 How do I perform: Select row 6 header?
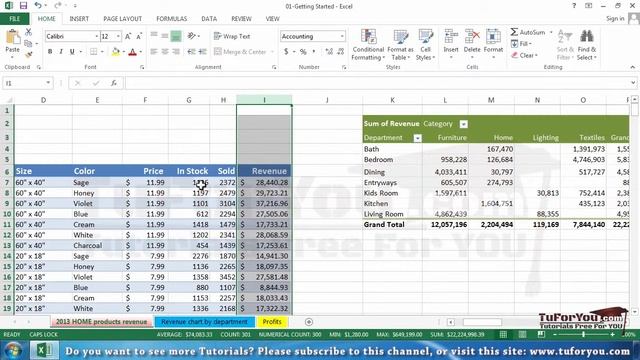tap(7, 171)
